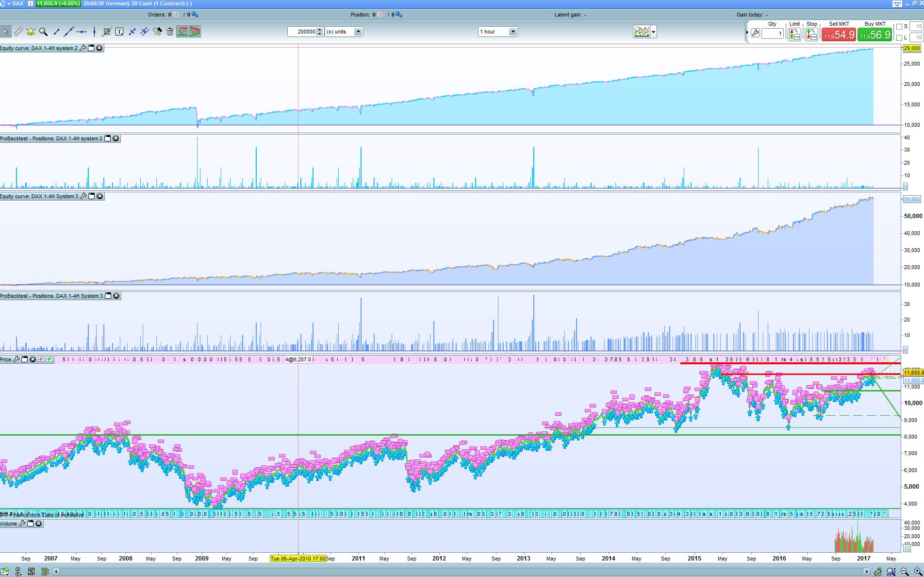The width and height of the screenshot is (924, 577).
Task: Toggle the red triangle pattern detection button
Action: 195,32
